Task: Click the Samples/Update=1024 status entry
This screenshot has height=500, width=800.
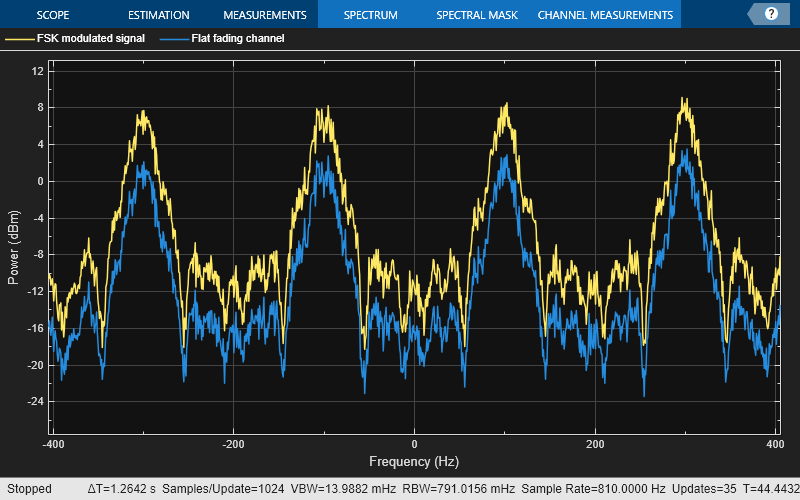Action: pyautogui.click(x=223, y=489)
